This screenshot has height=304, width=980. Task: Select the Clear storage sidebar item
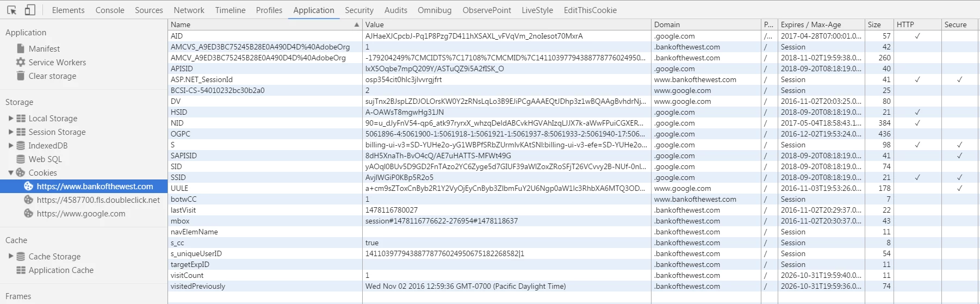pos(52,76)
